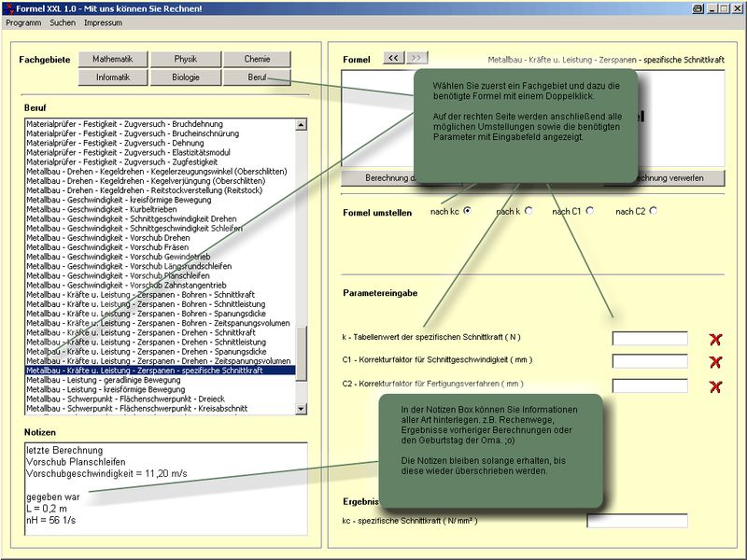The width and height of the screenshot is (747, 560).
Task: Choose the 'nach C1' radio option
Action: [590, 211]
